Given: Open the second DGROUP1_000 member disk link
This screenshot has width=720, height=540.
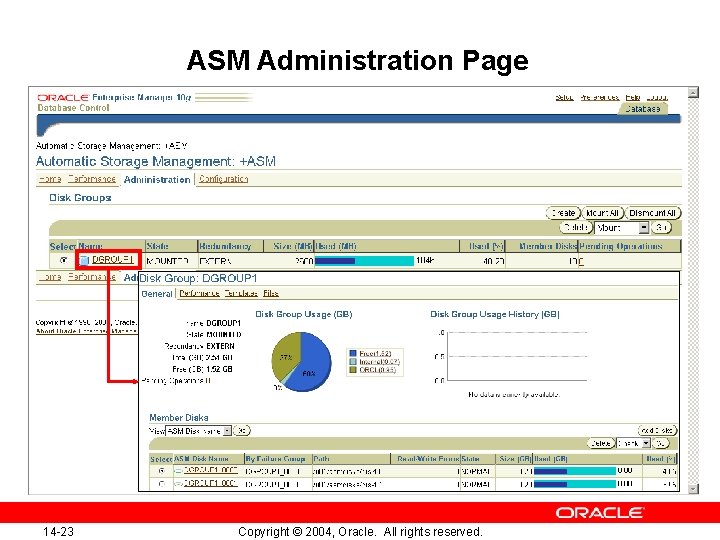Looking at the screenshot, I should coord(210,483).
